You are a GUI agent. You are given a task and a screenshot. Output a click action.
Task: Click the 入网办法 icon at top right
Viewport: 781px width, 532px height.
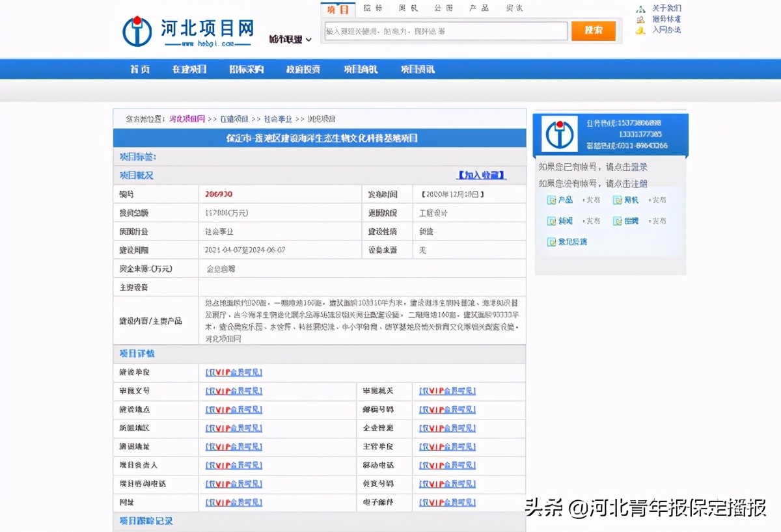pyautogui.click(x=640, y=30)
